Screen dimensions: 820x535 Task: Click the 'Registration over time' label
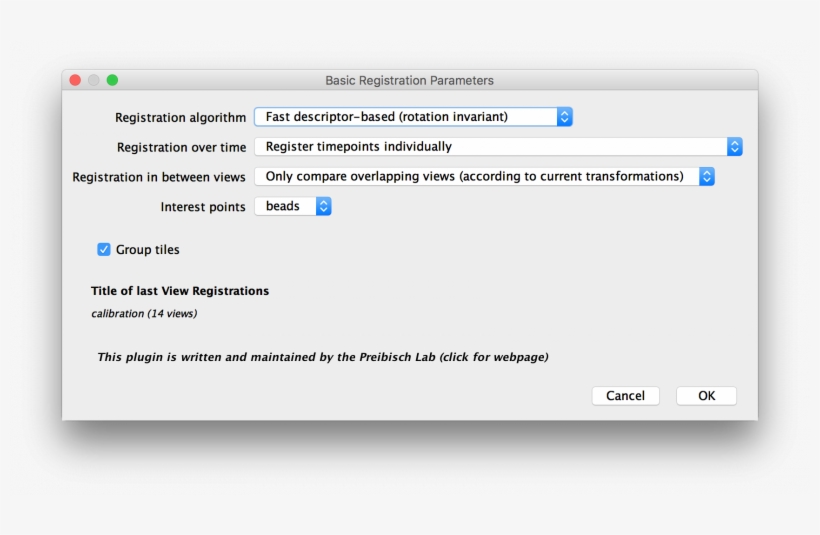(x=181, y=148)
